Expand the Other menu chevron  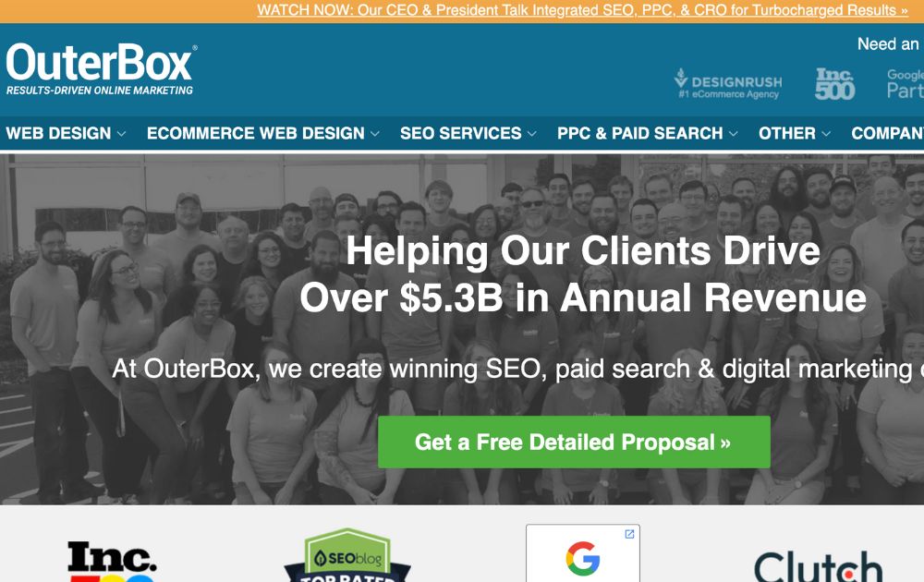[826, 134]
